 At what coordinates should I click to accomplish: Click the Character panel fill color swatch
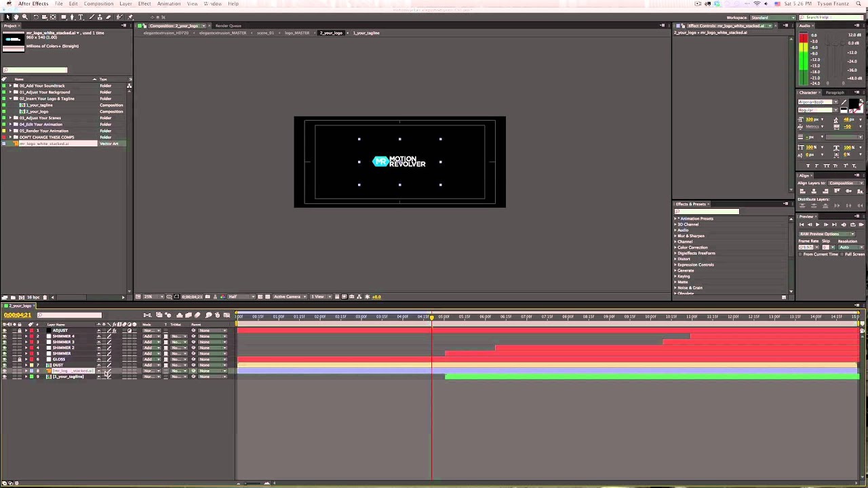854,103
